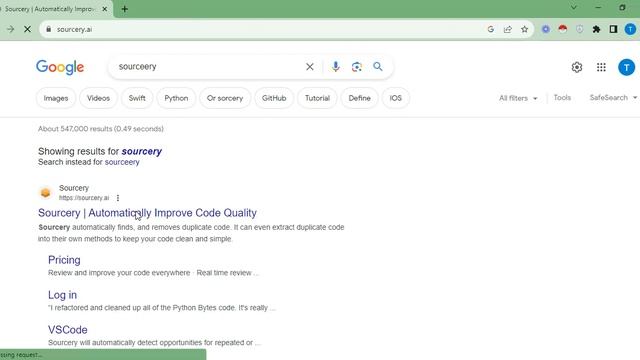Close the Sourcery browser tab

(104, 9)
